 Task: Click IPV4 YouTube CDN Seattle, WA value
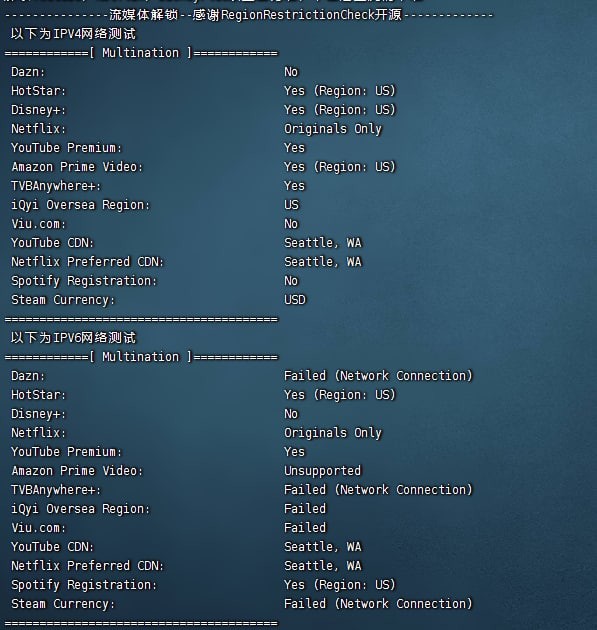(323, 243)
